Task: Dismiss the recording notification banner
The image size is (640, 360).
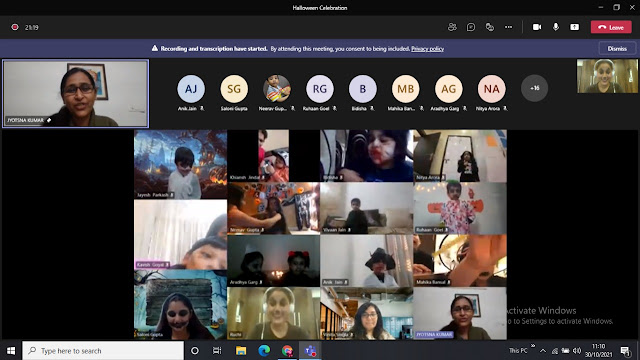Action: point(617,49)
